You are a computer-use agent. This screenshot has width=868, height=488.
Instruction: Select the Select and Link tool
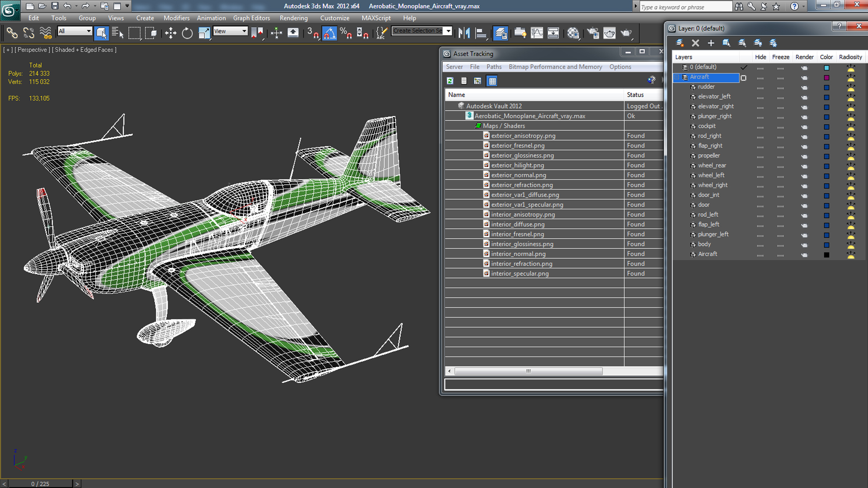(12, 33)
